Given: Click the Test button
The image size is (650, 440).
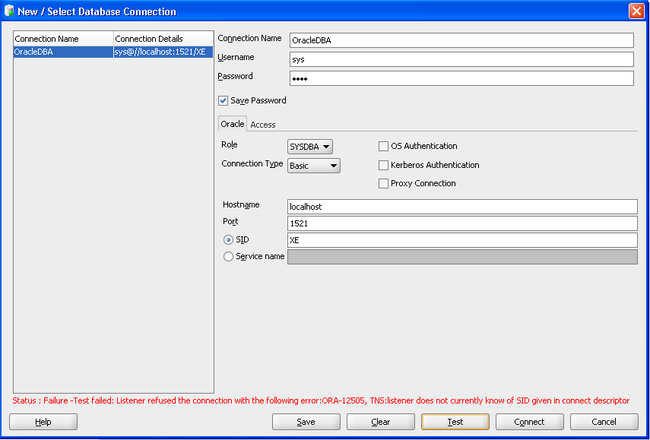Looking at the screenshot, I should point(455,422).
